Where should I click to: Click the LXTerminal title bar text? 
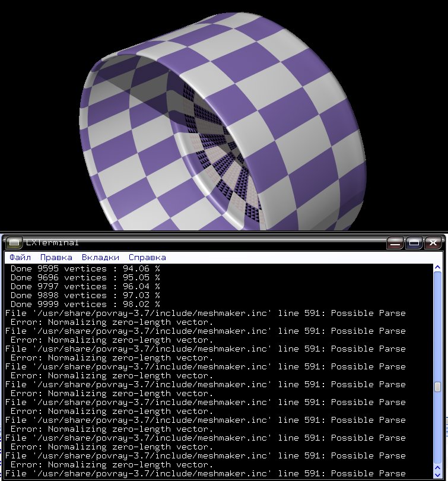point(52,243)
